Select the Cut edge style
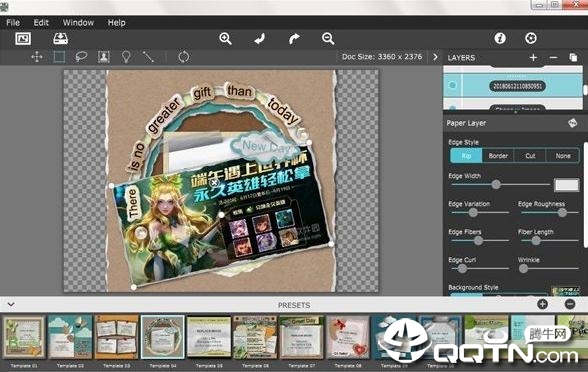The width and height of the screenshot is (588, 372). [530, 156]
